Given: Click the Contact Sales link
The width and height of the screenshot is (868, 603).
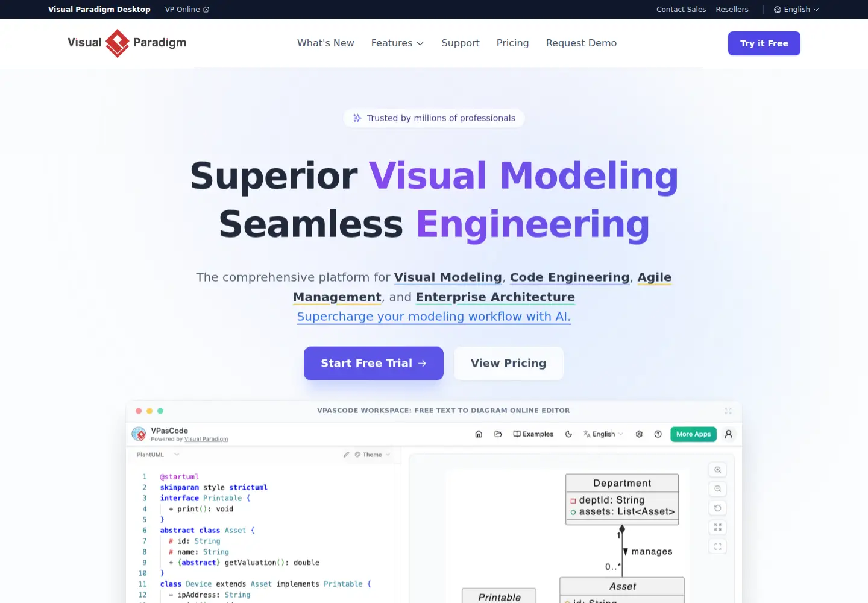Looking at the screenshot, I should [x=681, y=10].
